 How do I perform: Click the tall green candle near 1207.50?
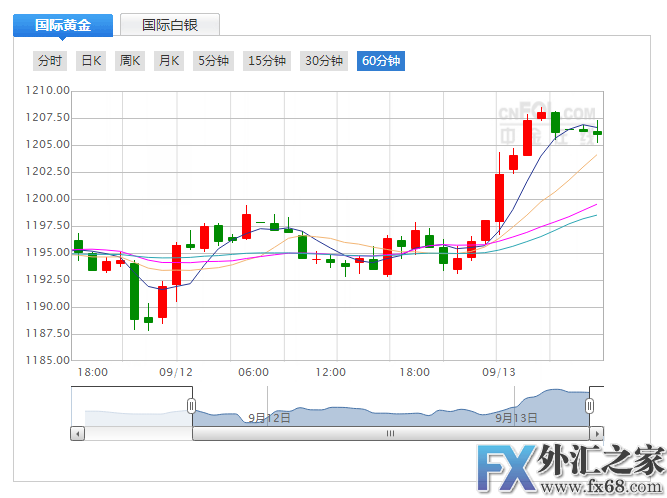555,122
